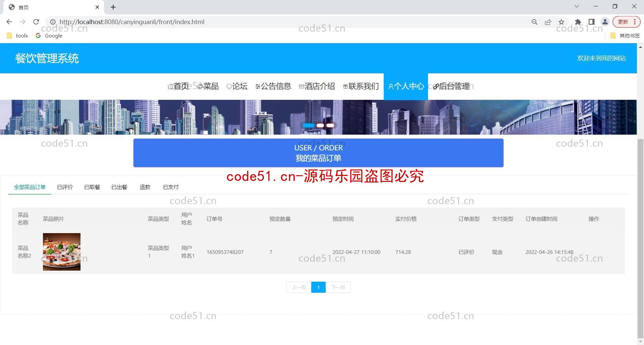Open the Google bookmark
The image size is (644, 345).
[49, 36]
